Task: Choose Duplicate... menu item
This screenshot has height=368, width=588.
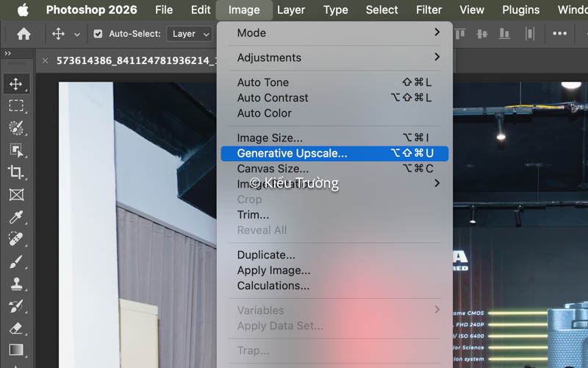Action: point(334,255)
